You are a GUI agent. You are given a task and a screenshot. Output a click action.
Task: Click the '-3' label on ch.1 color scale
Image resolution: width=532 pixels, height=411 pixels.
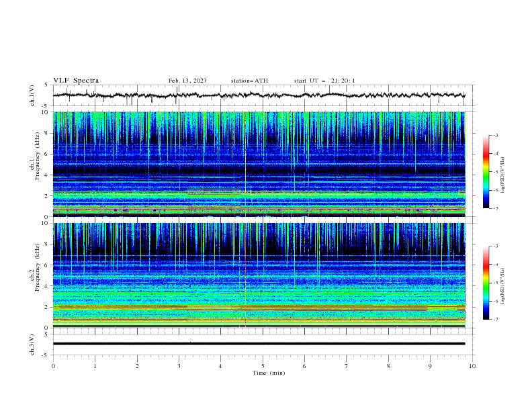pos(495,135)
